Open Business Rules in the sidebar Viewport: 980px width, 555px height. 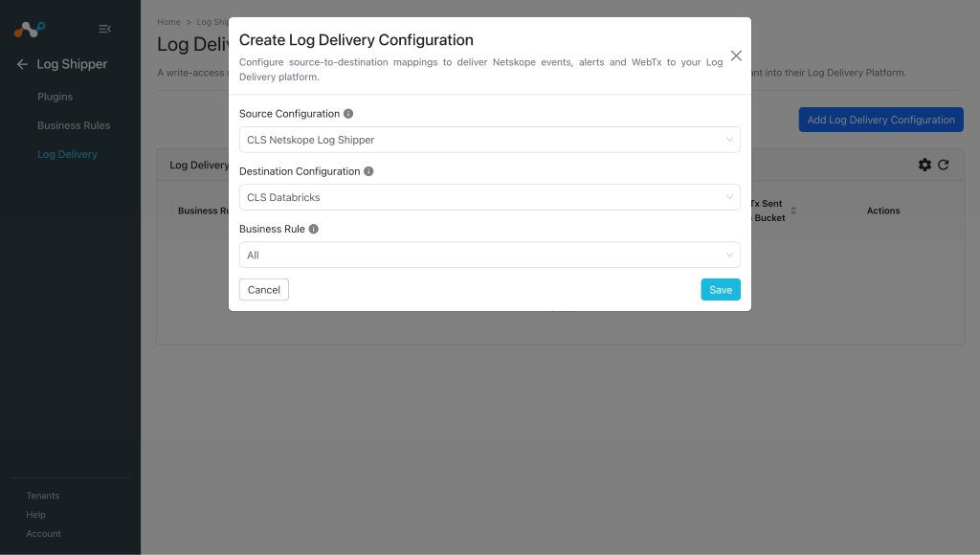pyautogui.click(x=74, y=125)
